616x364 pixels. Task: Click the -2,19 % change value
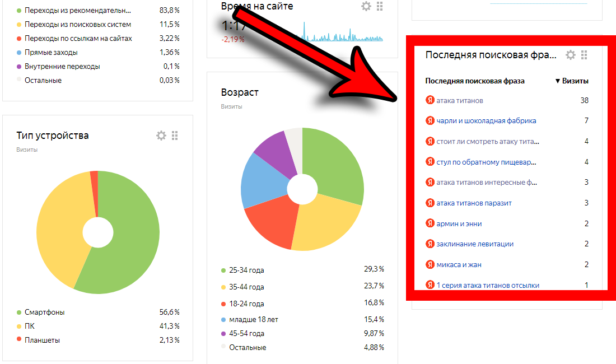pos(232,40)
